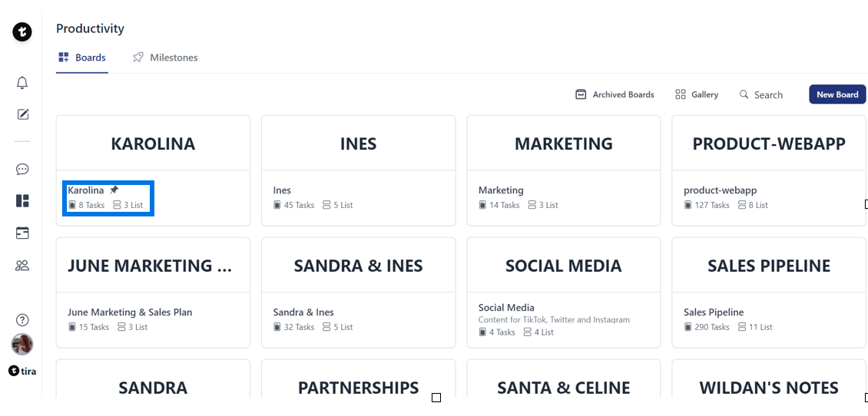The image size is (868, 416).
Task: Switch to the Milestones tab
Action: tap(165, 58)
